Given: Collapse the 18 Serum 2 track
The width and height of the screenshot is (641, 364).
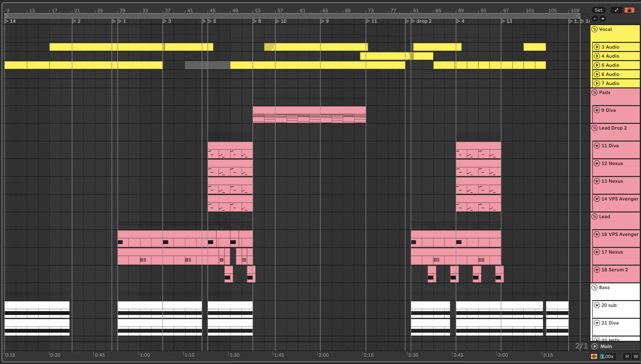Looking at the screenshot, I should tap(597, 270).
